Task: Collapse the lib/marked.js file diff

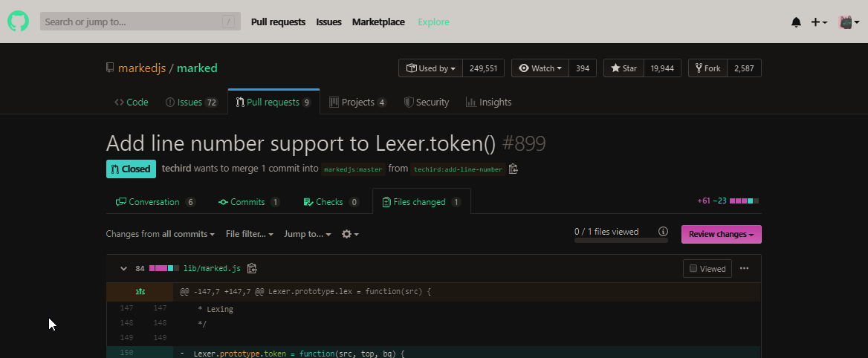Action: [x=122, y=269]
